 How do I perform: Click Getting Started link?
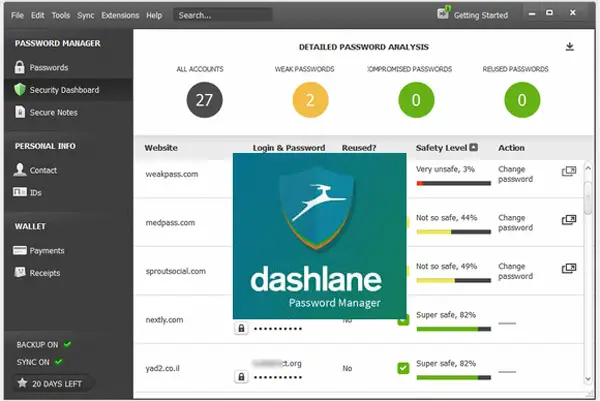click(481, 15)
